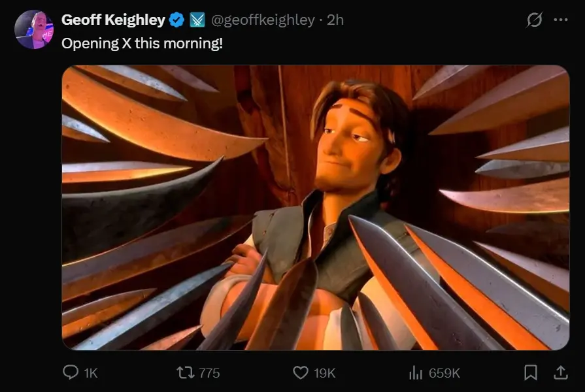Like the post with the heart icon
585x392 pixels.
(x=300, y=372)
